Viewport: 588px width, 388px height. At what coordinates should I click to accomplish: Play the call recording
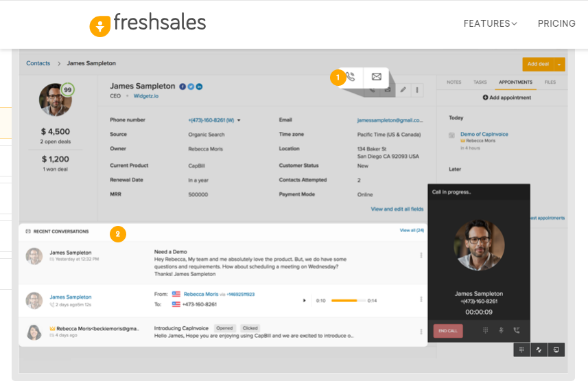click(x=304, y=301)
